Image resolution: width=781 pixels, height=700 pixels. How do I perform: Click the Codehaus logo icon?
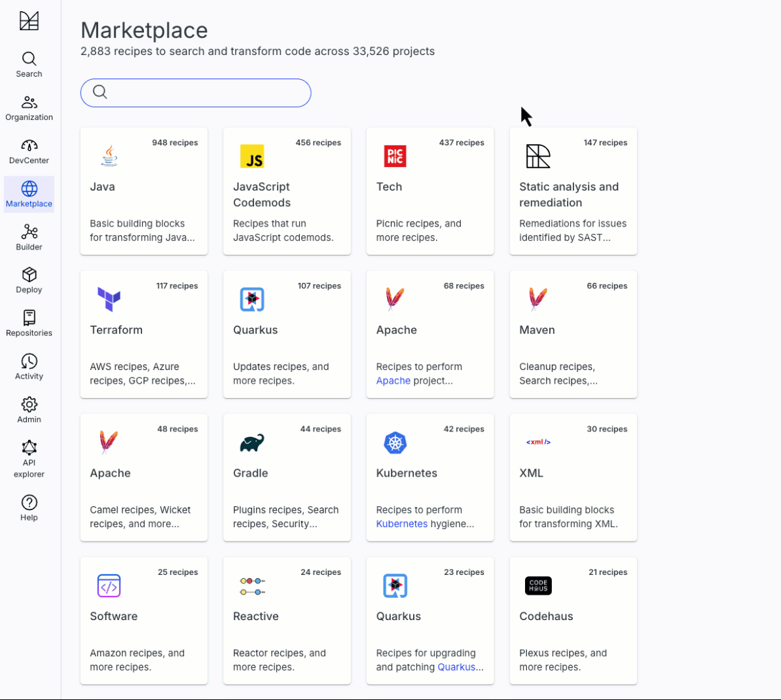(538, 585)
